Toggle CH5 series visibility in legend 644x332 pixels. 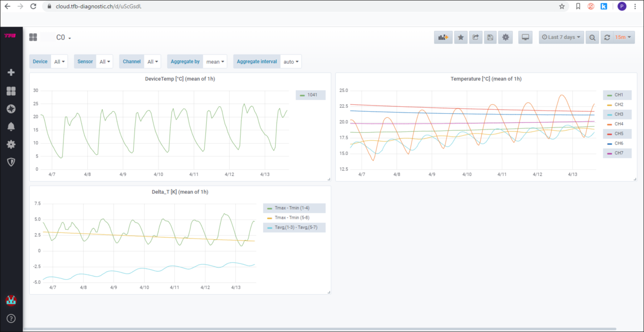point(618,134)
